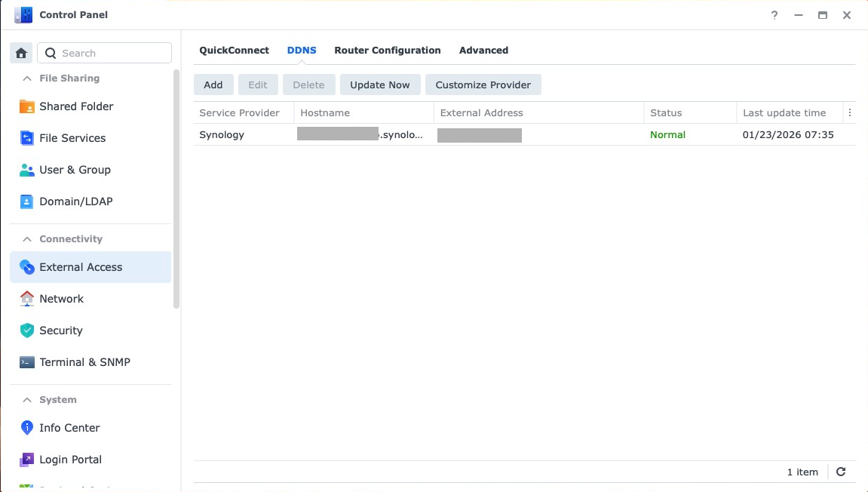
Task: Open File Services icon
Action: pos(27,138)
